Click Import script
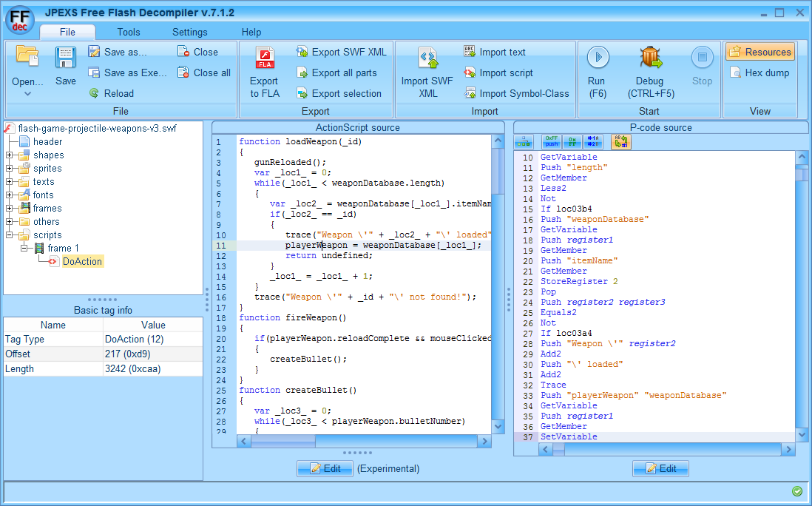 (x=498, y=72)
